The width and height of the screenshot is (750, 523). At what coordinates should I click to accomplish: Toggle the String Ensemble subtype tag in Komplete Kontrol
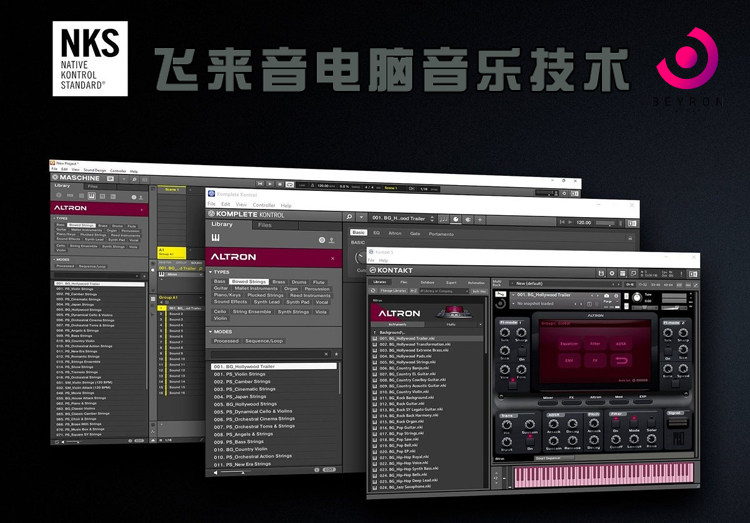tap(252, 312)
